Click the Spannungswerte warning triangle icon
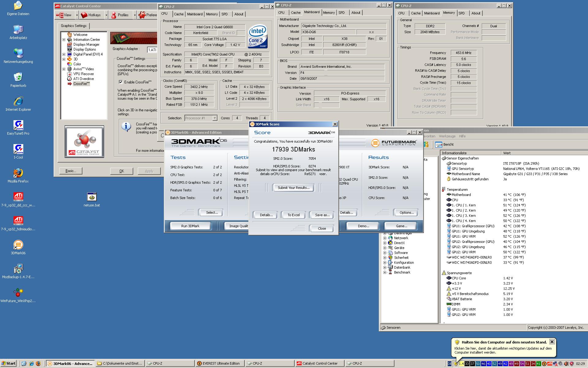 click(444, 273)
